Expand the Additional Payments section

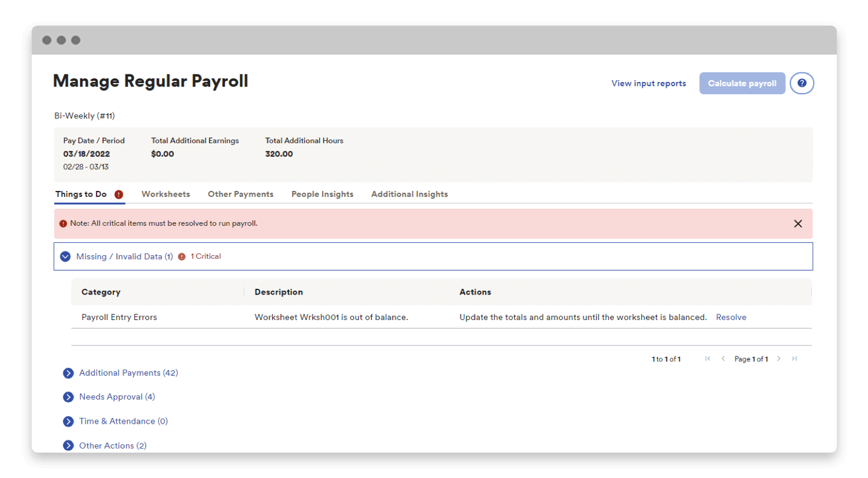[68, 373]
